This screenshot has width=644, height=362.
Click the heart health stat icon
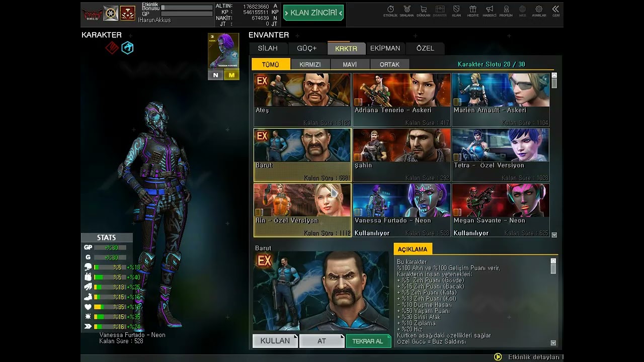click(x=88, y=307)
